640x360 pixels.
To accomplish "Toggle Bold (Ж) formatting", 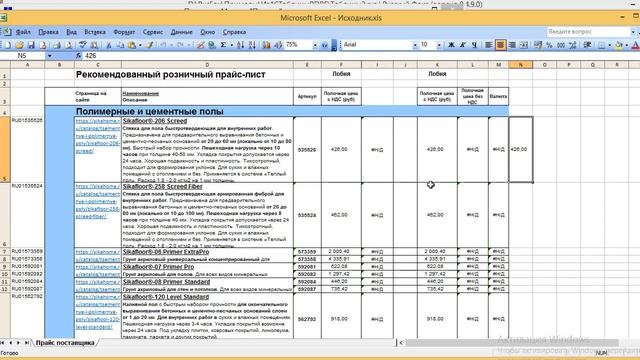I will pos(451,45).
